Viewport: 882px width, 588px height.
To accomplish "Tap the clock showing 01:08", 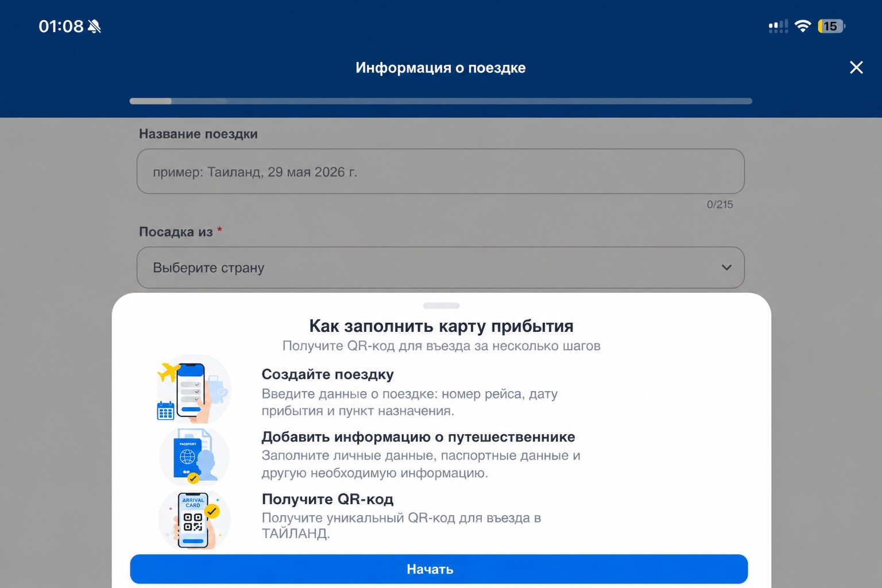I will coord(61,26).
